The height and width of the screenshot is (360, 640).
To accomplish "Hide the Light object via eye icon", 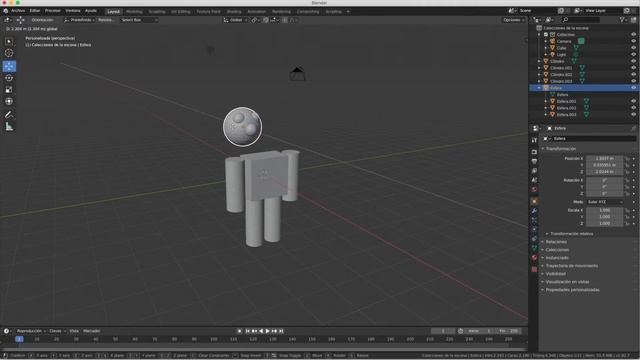I will [x=633, y=54].
